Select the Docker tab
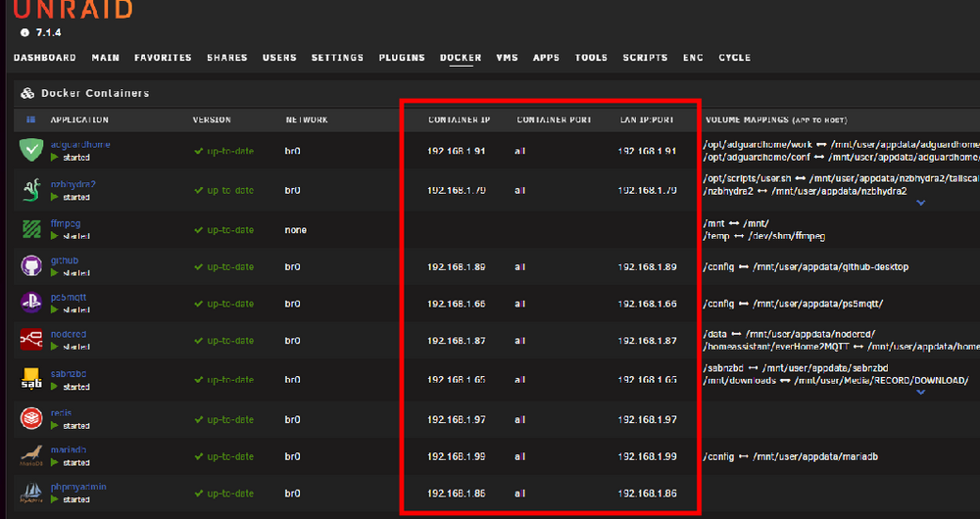Screen dimensions: 980x519 pyautogui.click(x=461, y=58)
